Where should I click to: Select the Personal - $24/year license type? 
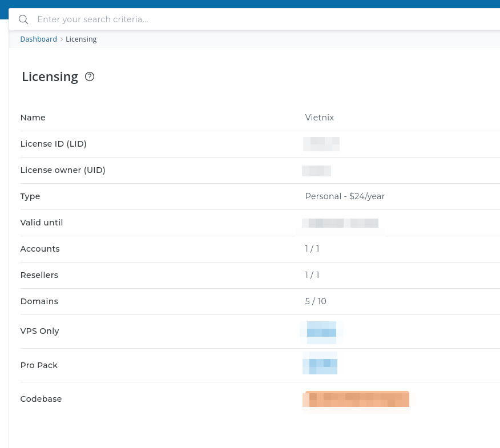coord(345,196)
